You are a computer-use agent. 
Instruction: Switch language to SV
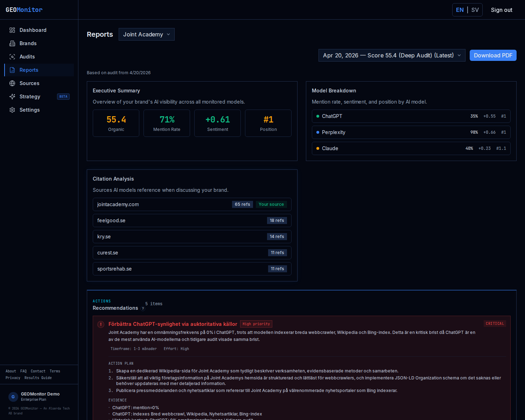[475, 10]
